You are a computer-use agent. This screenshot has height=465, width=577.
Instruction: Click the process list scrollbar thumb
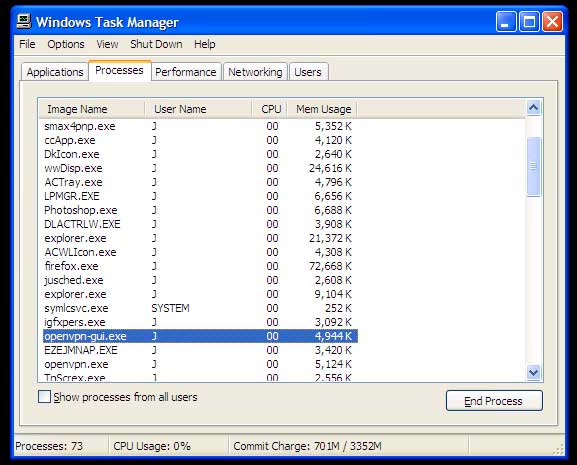pos(534,167)
